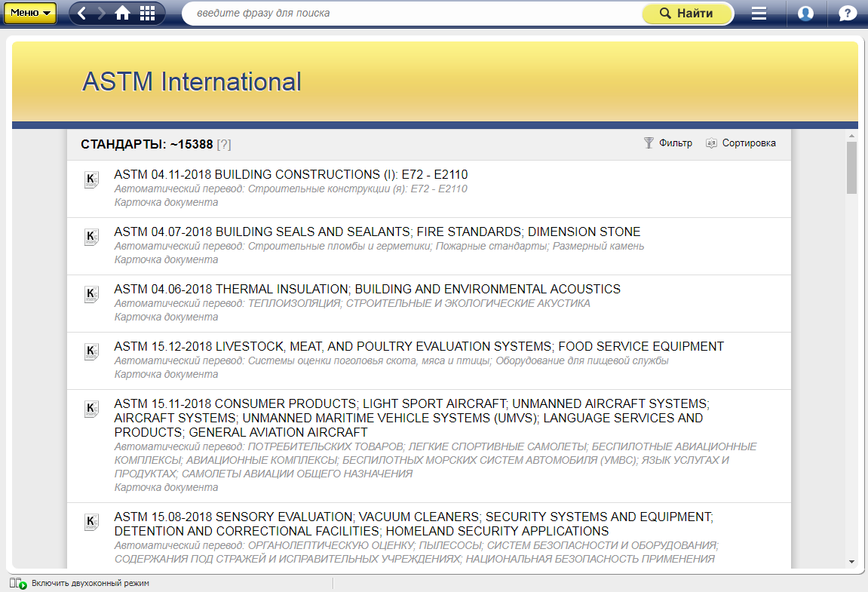Enable two-window mode in status bar
Image resolution: width=868 pixels, height=592 pixels.
90,583
